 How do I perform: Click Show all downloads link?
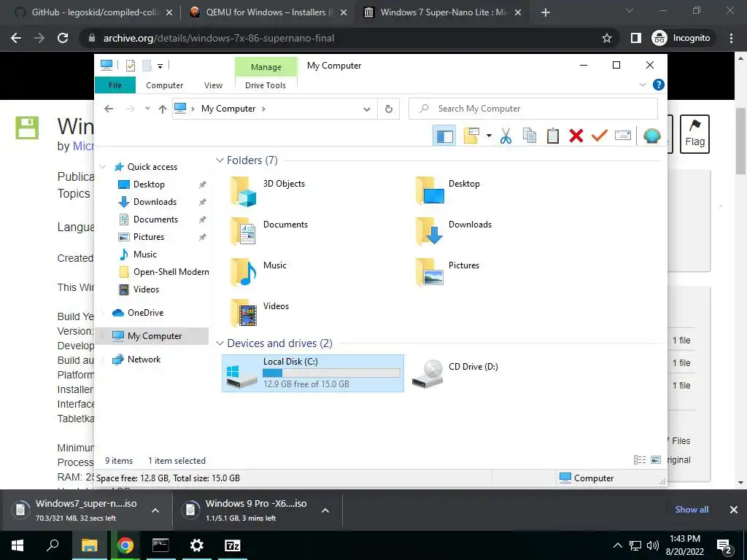692,510
